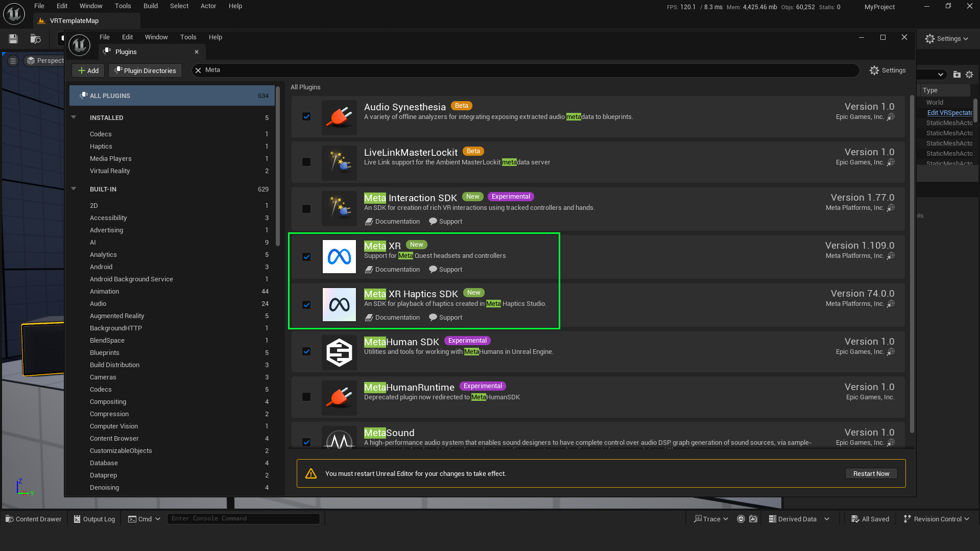Click the warning triangle icon in restart banner
Screen dimensions: 980x551
(310, 474)
